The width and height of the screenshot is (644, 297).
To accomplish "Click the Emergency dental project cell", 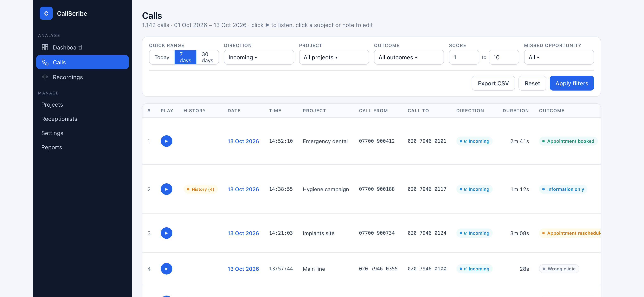I will pyautogui.click(x=325, y=141).
